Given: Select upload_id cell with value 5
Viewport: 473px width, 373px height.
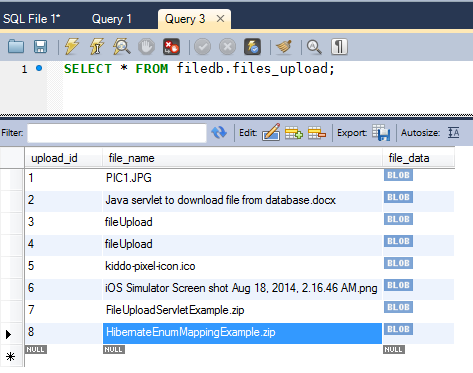Looking at the screenshot, I should pyautogui.click(x=64, y=266).
